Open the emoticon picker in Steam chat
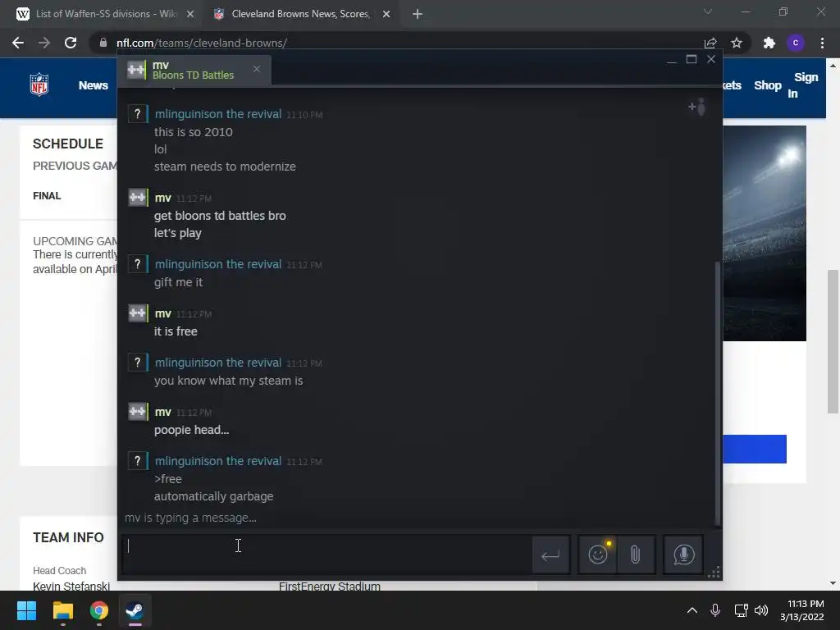This screenshot has height=630, width=840. [x=597, y=555]
